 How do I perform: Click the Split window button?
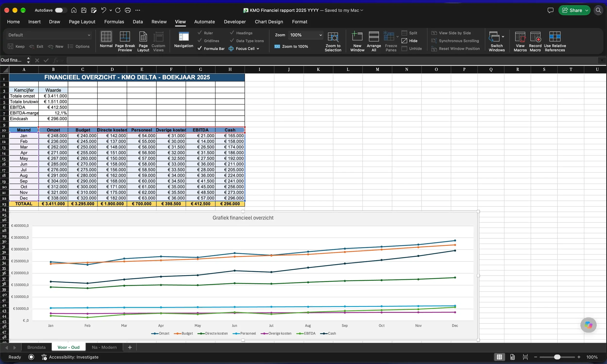point(409,33)
